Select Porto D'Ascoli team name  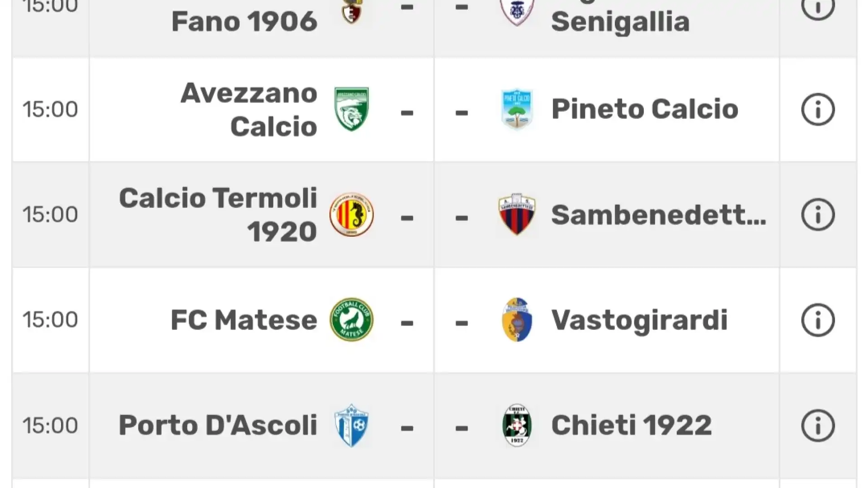point(218,426)
